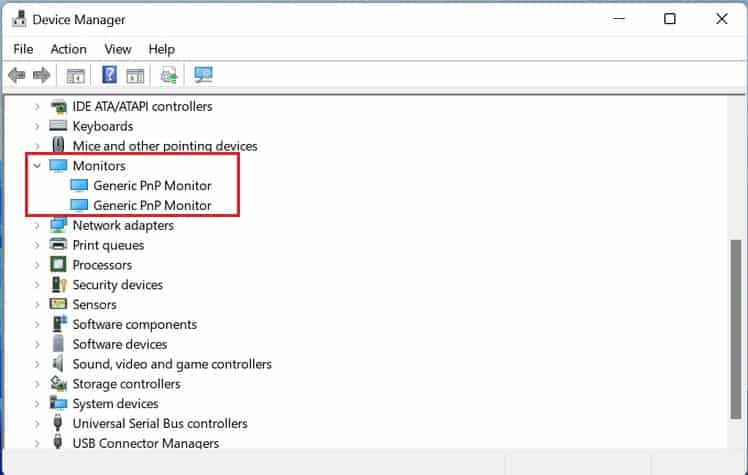The image size is (748, 475).
Task: Expand the Keyboards node
Action: 37,126
